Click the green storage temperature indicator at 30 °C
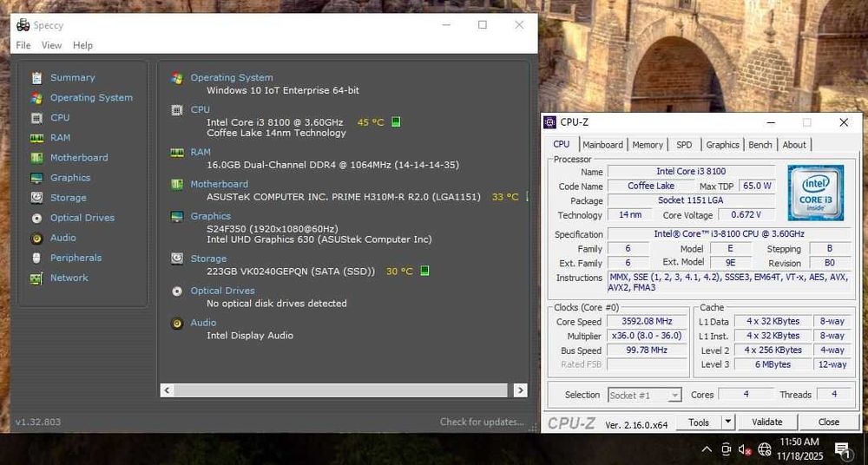The height and width of the screenshot is (465, 868). (424, 271)
